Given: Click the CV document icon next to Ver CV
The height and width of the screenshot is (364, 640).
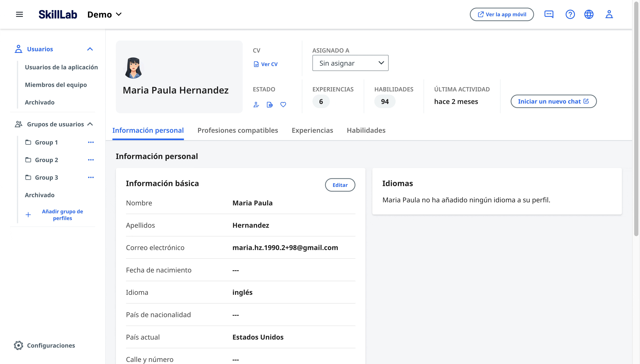Looking at the screenshot, I should click(256, 64).
